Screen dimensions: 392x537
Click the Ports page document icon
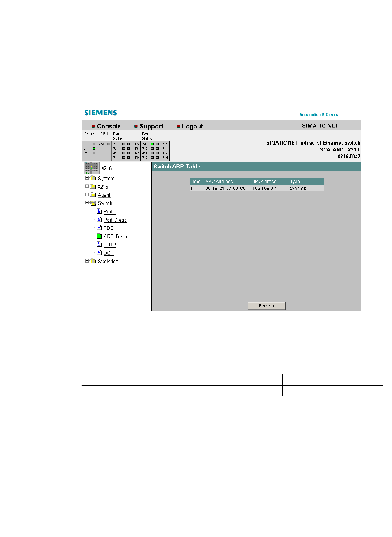click(x=99, y=211)
